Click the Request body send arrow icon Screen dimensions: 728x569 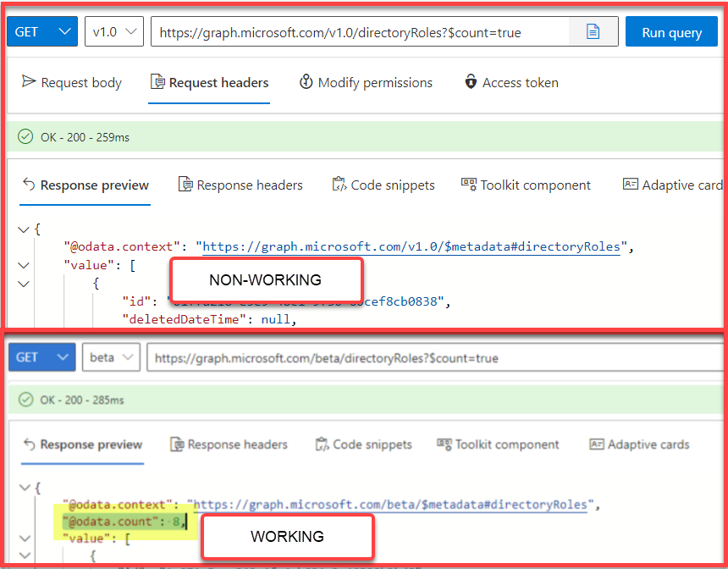pyautogui.click(x=29, y=81)
